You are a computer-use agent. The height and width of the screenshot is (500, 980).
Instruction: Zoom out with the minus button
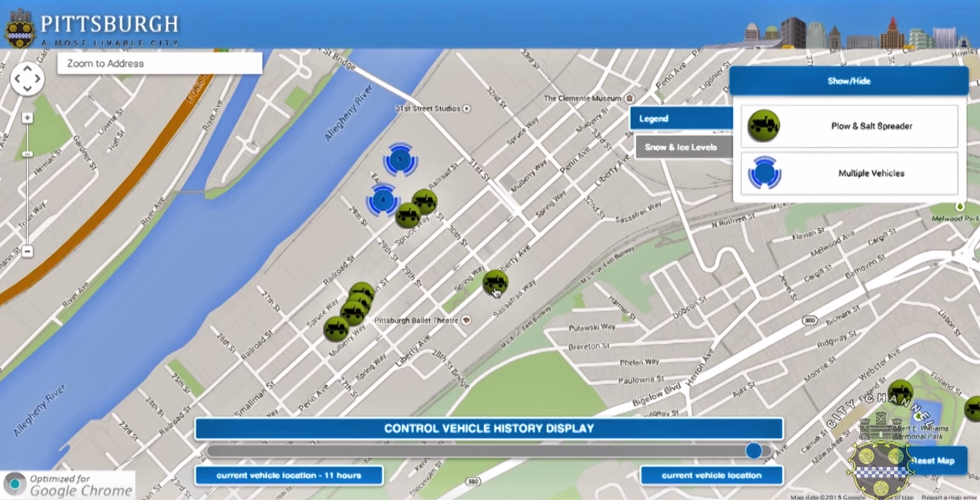(x=27, y=252)
